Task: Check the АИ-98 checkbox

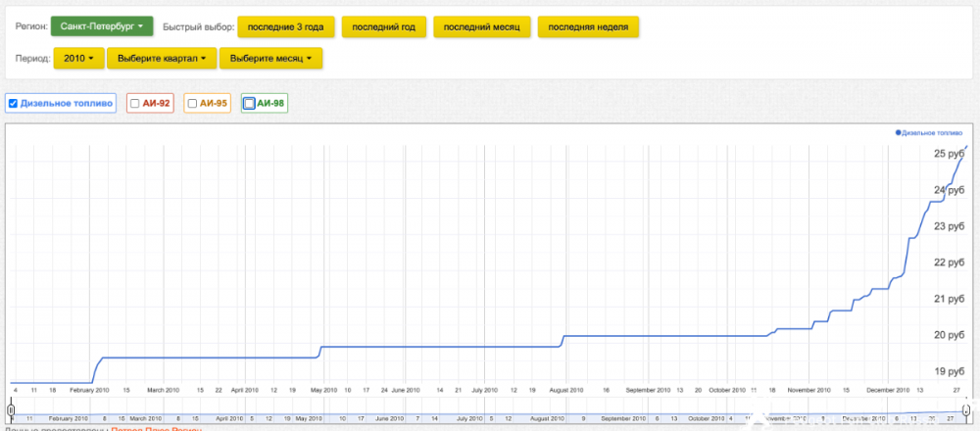Action: (249, 103)
